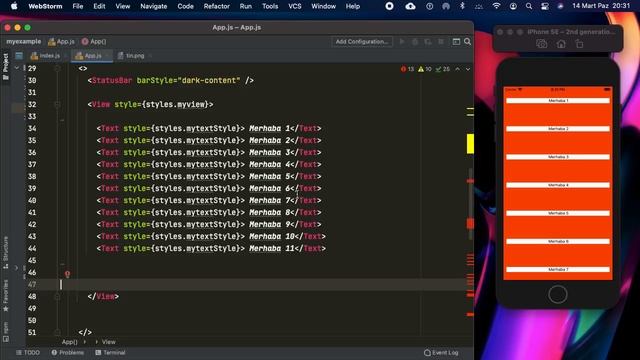Open Search Everywhere magnifier in WebStorm toolbar
Viewport: 640px width, 360px height.
[467, 42]
